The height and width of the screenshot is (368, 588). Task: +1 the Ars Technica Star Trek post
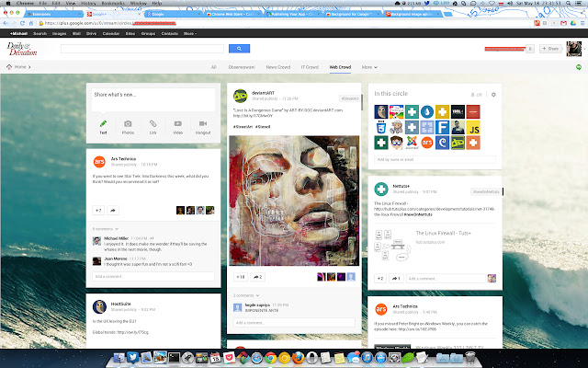pyautogui.click(x=98, y=211)
